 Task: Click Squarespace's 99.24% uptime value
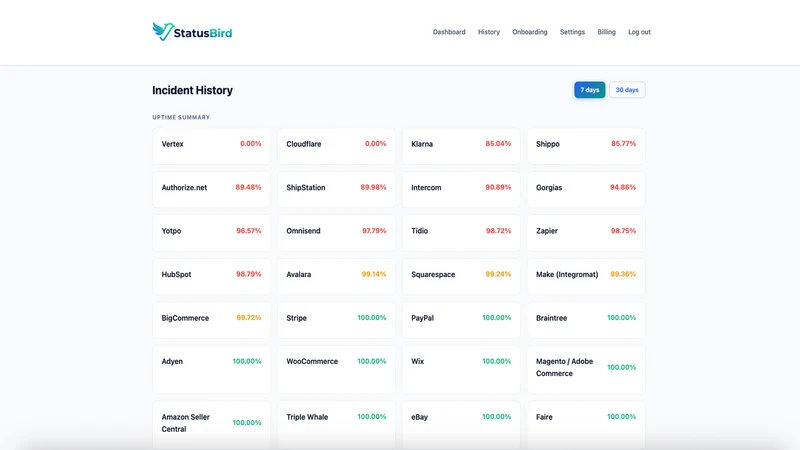[498, 274]
